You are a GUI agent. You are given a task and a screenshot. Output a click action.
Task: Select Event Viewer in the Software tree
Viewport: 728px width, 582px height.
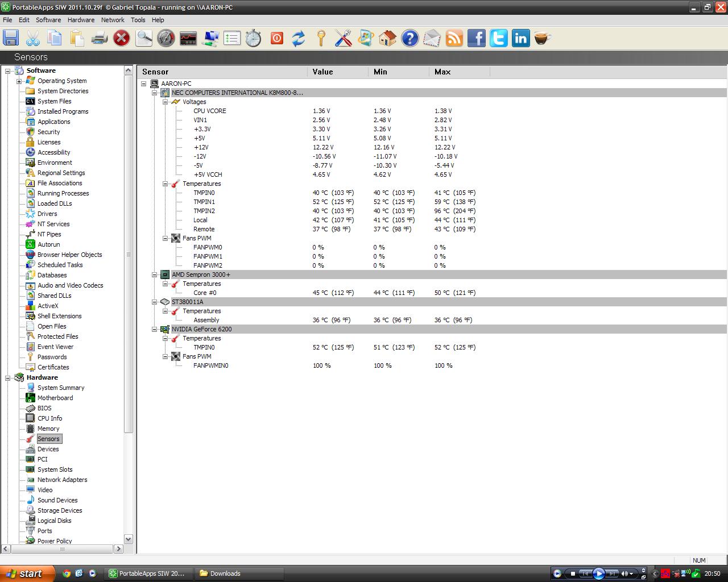(x=56, y=347)
